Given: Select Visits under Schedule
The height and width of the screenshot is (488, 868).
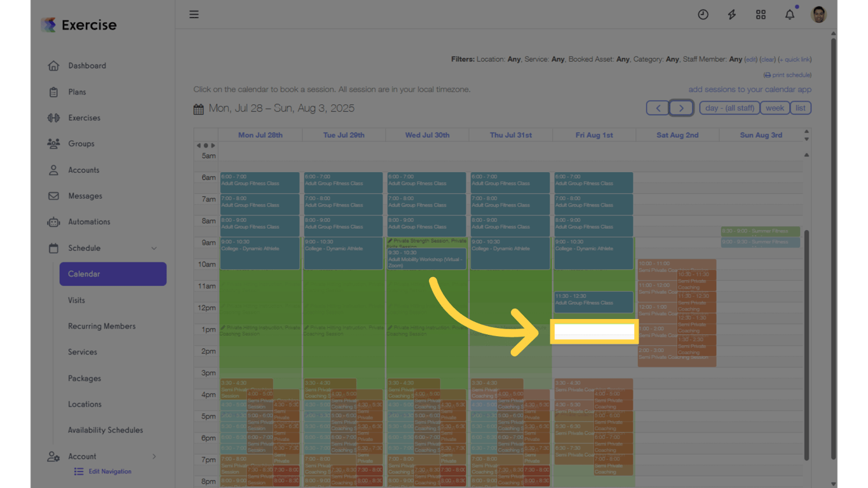Looking at the screenshot, I should pyautogui.click(x=76, y=300).
